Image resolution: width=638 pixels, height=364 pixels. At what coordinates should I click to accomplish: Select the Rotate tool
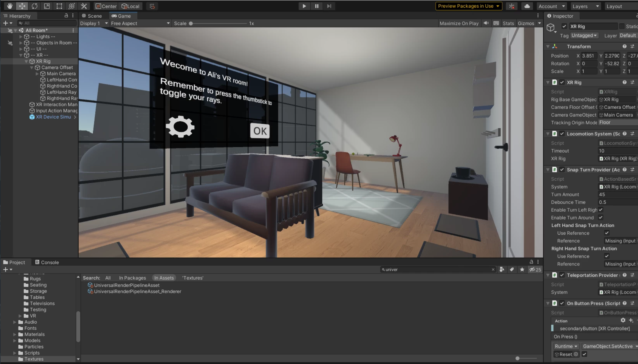point(34,6)
